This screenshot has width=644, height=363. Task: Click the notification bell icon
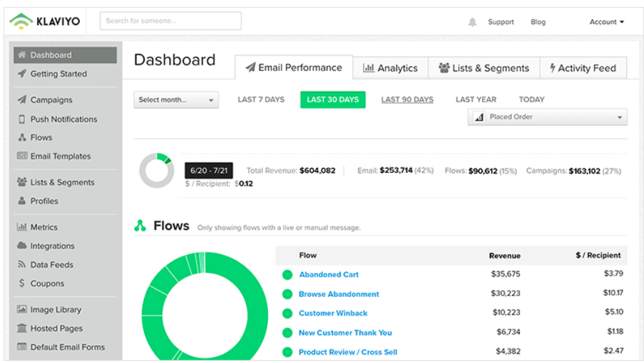tap(472, 22)
